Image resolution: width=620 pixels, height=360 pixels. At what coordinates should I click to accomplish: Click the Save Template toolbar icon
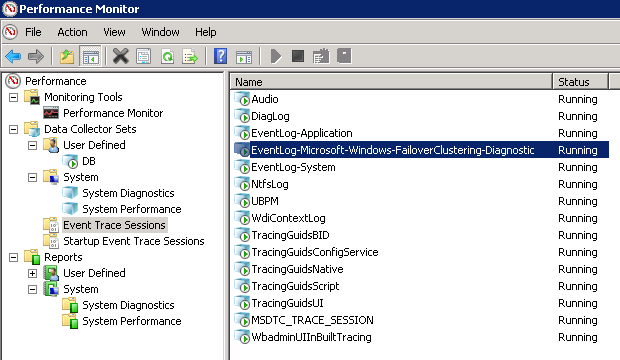321,57
